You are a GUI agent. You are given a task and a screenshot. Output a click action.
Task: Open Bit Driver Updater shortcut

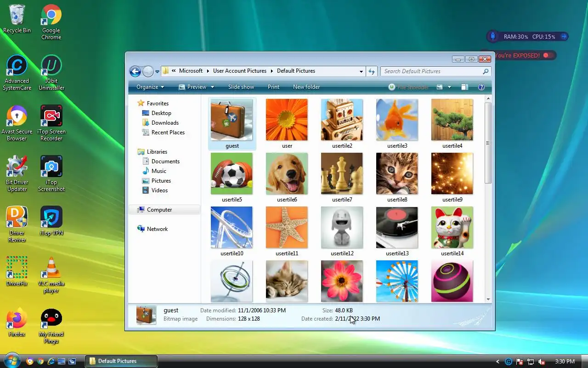coord(17,174)
